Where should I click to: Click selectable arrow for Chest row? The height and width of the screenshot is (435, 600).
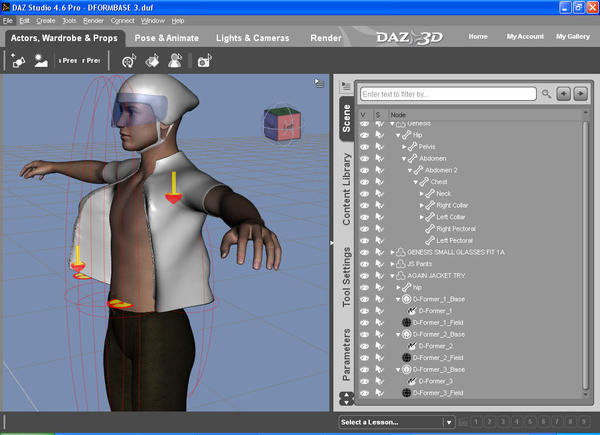click(x=379, y=182)
